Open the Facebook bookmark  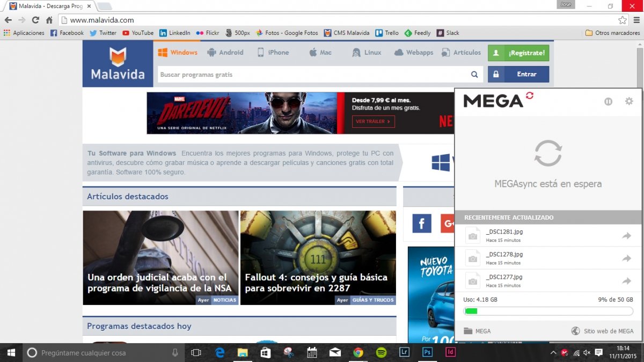67,33
